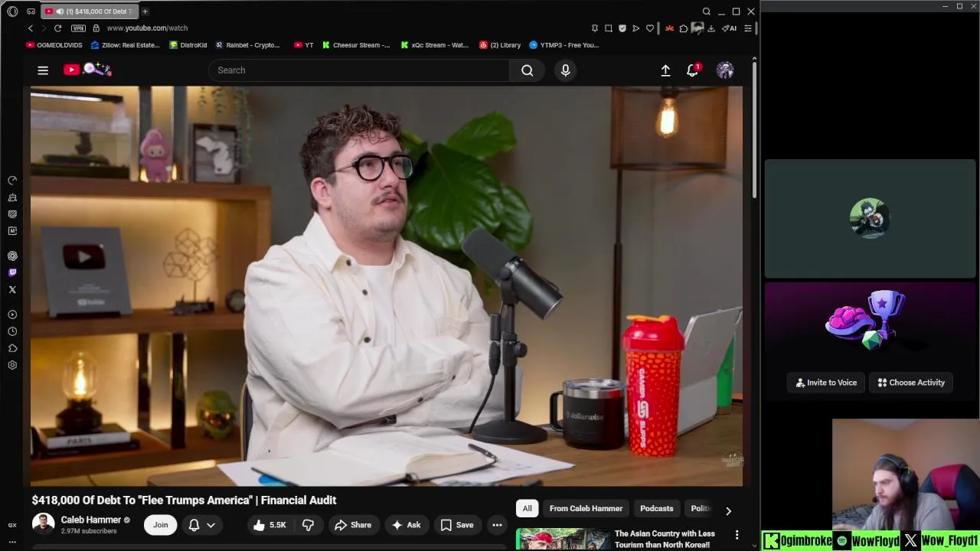This screenshot has width=980, height=551.
Task: Open the YouTube guide hamburger menu
Action: pos(43,70)
